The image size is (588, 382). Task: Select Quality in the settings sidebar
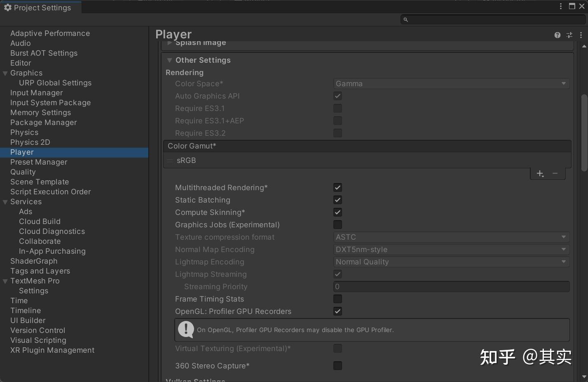point(23,172)
